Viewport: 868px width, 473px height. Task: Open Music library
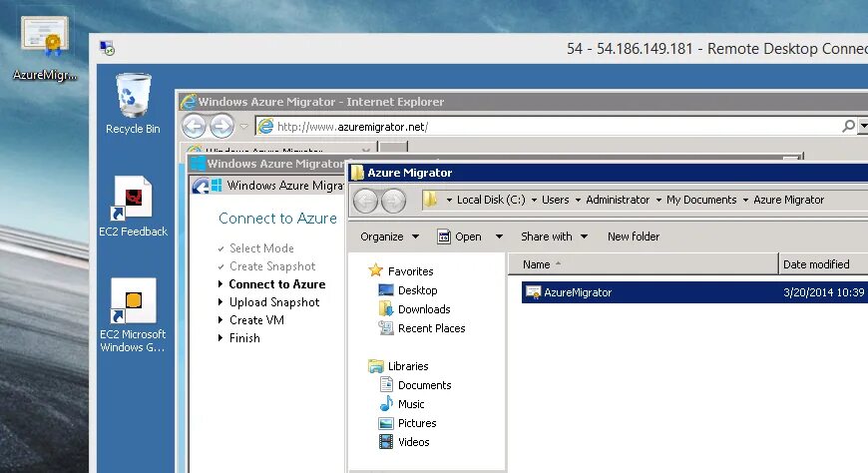pos(402,404)
